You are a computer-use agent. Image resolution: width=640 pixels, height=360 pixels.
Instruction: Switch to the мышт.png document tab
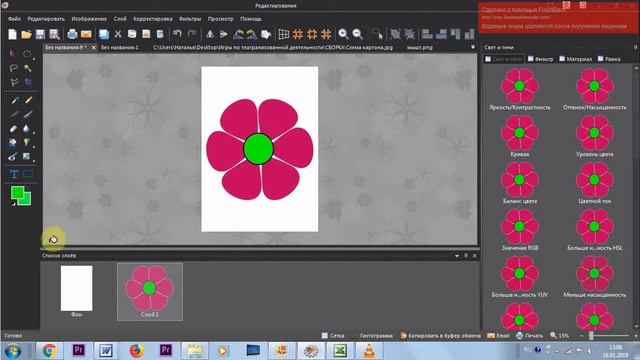coord(420,47)
